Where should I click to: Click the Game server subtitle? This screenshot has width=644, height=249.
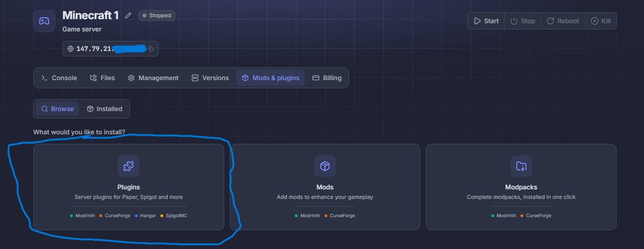(x=82, y=29)
